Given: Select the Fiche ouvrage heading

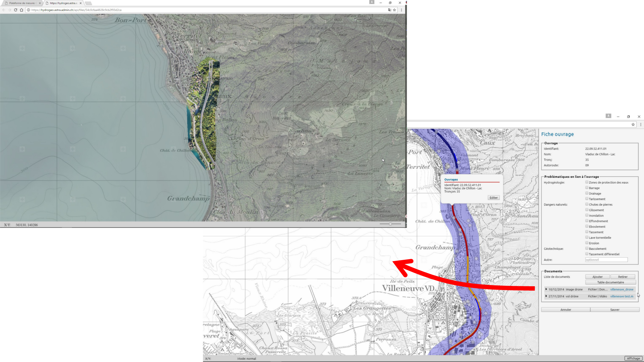Looking at the screenshot, I should coord(557,134).
